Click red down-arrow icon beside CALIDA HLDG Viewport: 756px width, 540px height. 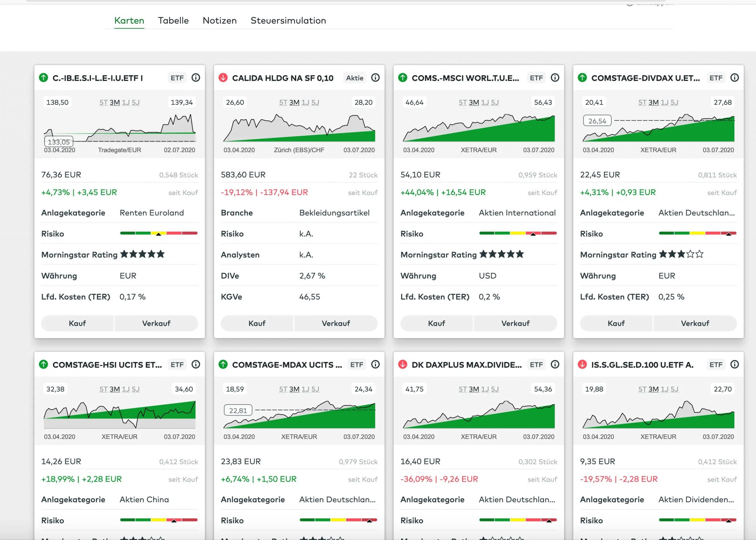[x=223, y=78]
